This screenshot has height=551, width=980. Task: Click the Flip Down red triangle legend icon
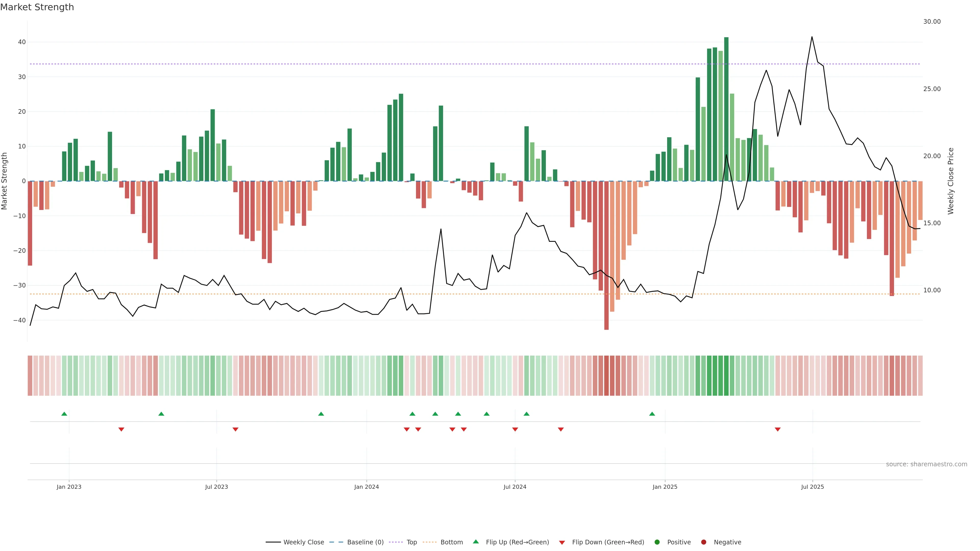[x=562, y=543]
